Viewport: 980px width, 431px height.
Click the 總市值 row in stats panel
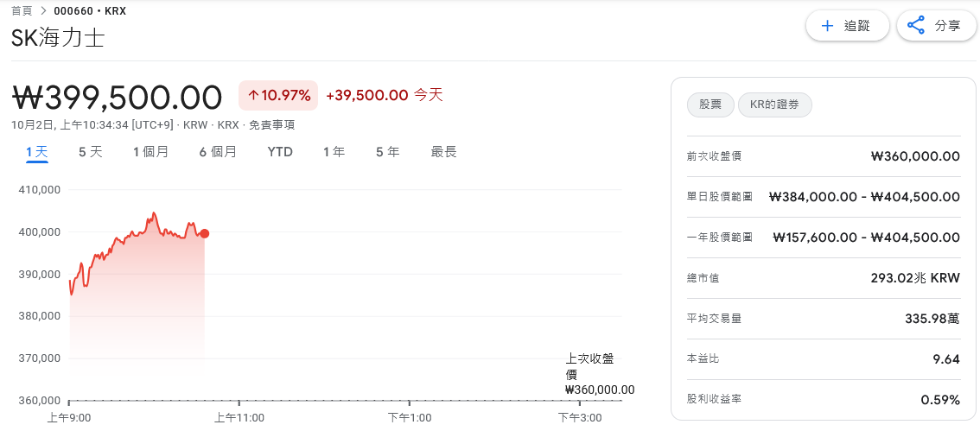[x=824, y=278]
